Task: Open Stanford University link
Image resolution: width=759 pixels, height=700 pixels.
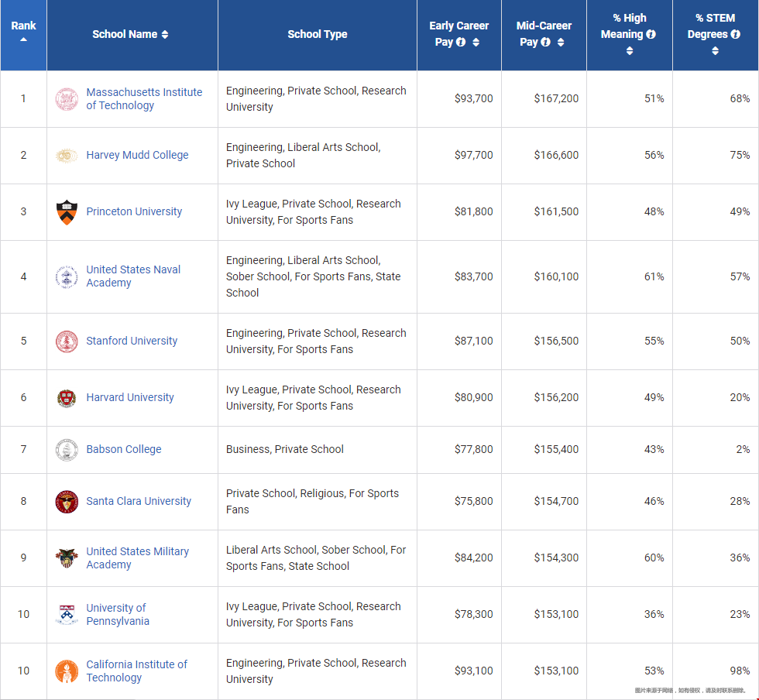Action: coord(132,341)
